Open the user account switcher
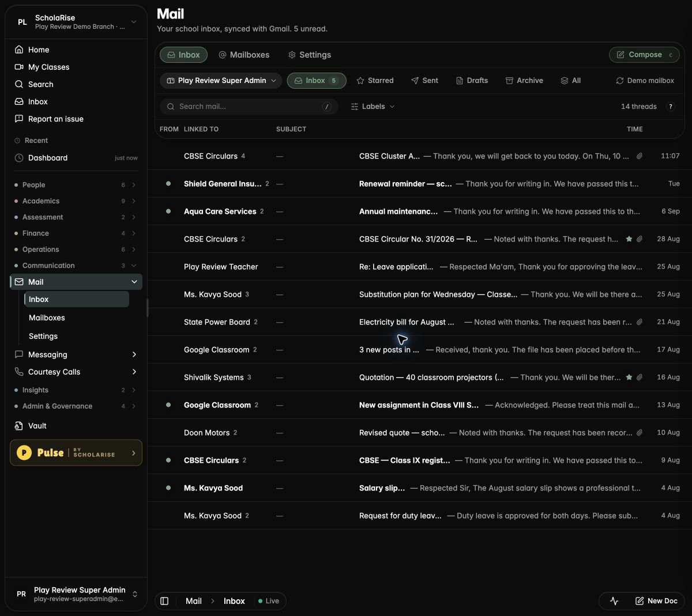The width and height of the screenshot is (692, 616). point(76,594)
